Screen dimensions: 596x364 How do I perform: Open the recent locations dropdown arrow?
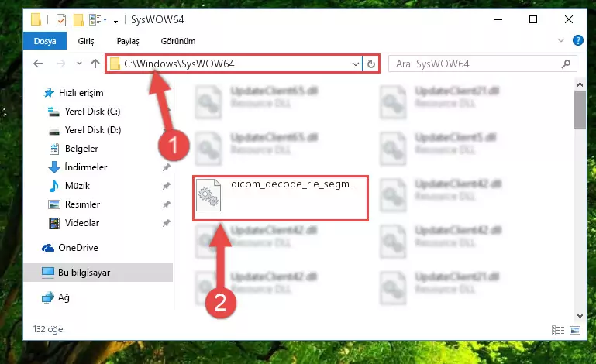pyautogui.click(x=79, y=63)
